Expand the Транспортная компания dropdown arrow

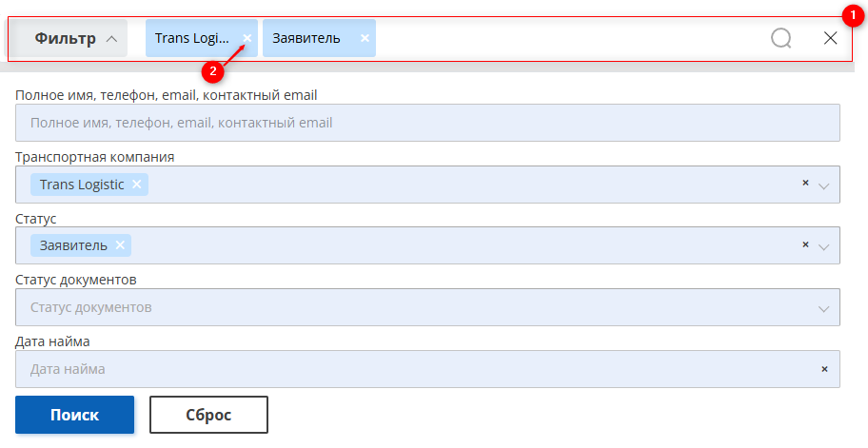point(824,185)
